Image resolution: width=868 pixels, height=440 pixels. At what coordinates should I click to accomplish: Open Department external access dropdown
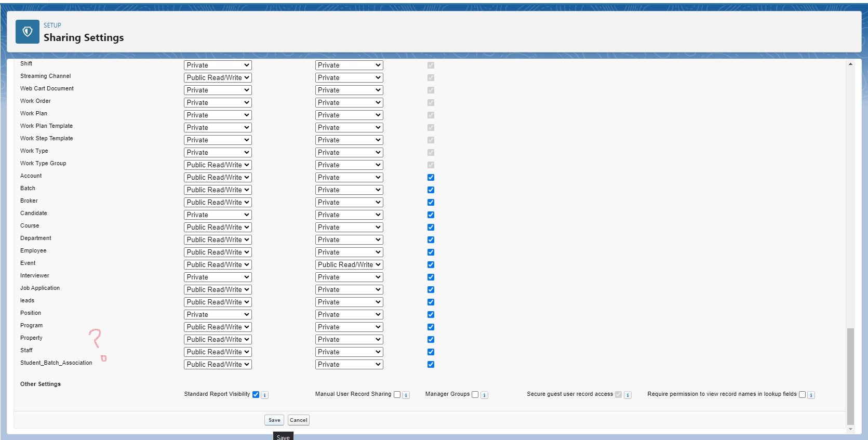tap(349, 239)
